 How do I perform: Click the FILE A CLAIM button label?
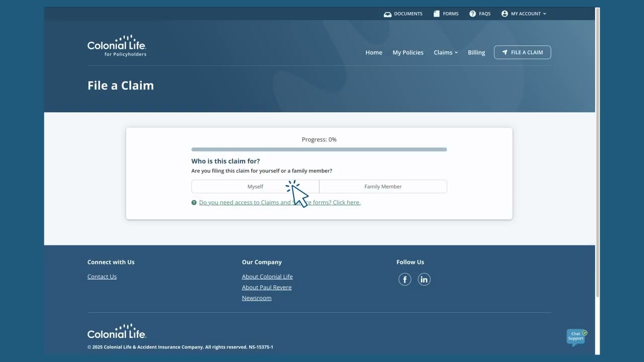point(527,52)
